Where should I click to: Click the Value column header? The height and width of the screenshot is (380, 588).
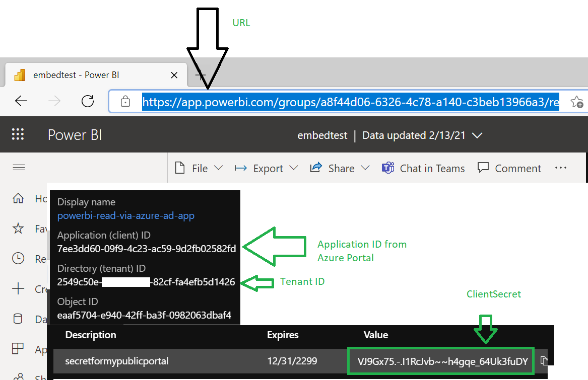coord(376,335)
